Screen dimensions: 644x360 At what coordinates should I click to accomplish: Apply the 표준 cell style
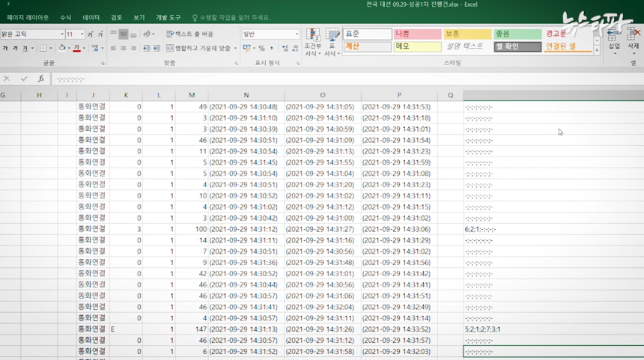pyautogui.click(x=367, y=34)
